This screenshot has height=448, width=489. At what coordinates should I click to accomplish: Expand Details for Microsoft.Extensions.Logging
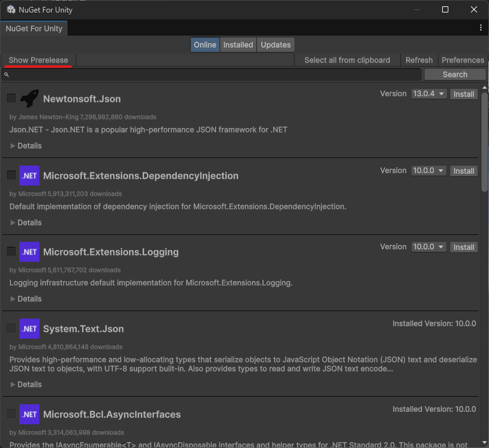(x=26, y=299)
